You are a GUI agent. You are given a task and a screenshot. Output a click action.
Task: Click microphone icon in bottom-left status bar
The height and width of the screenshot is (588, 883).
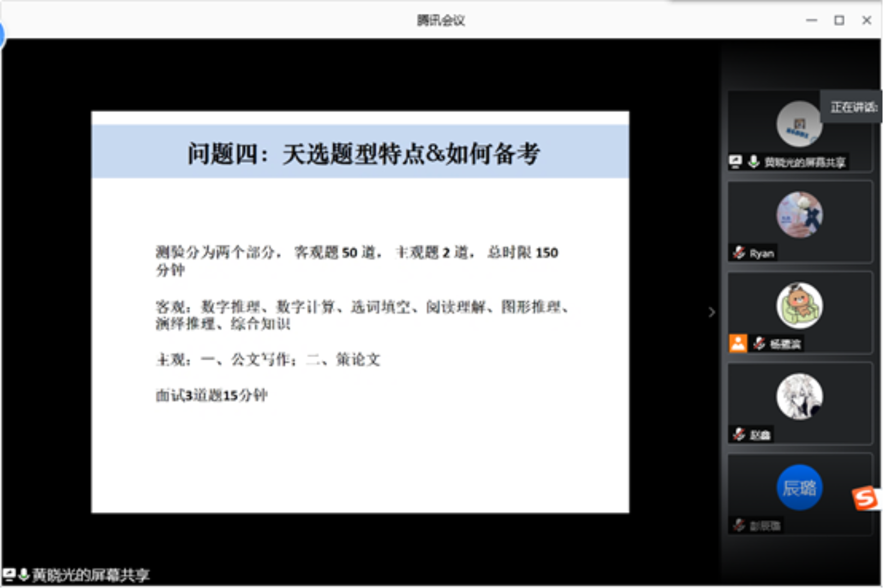click(23, 575)
